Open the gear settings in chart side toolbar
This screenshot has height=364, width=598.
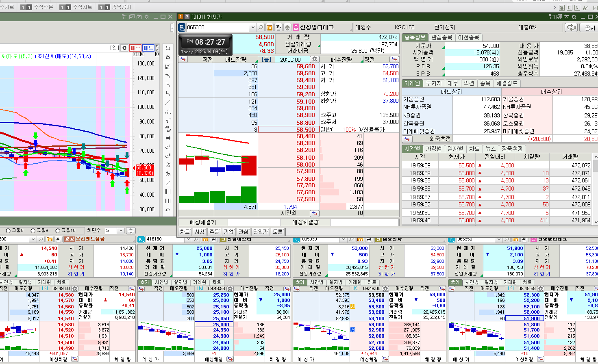(168, 58)
